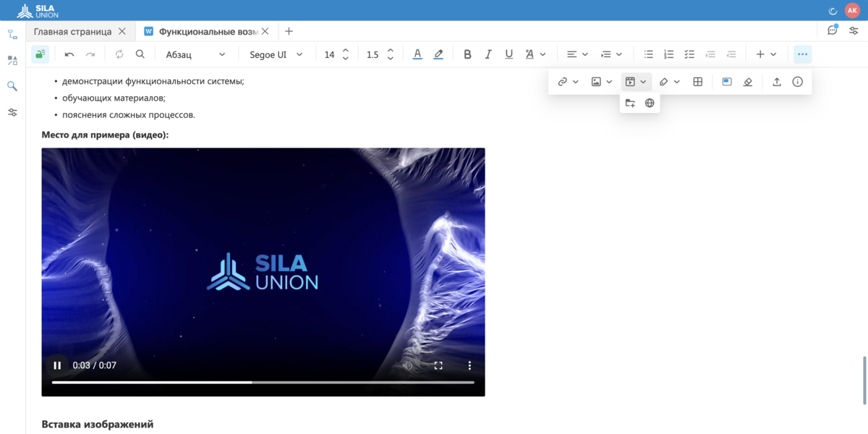
Task: Open the plus insert dropdown
Action: [x=766, y=54]
